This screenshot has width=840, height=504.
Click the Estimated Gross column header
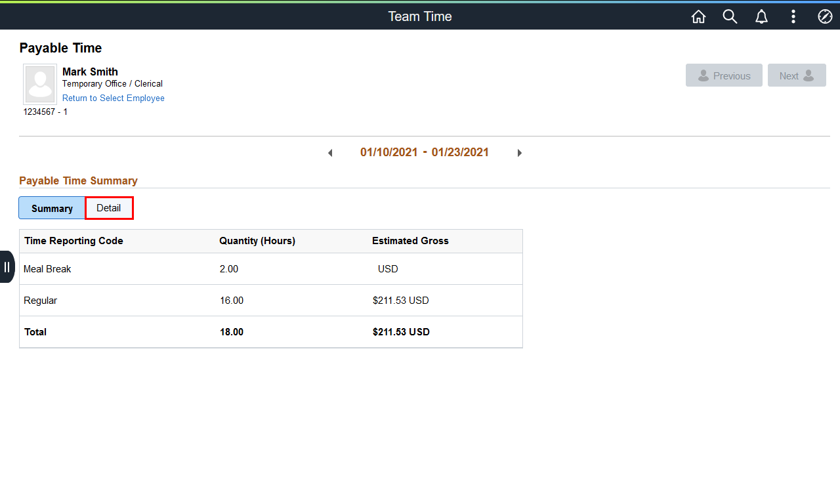click(x=410, y=241)
